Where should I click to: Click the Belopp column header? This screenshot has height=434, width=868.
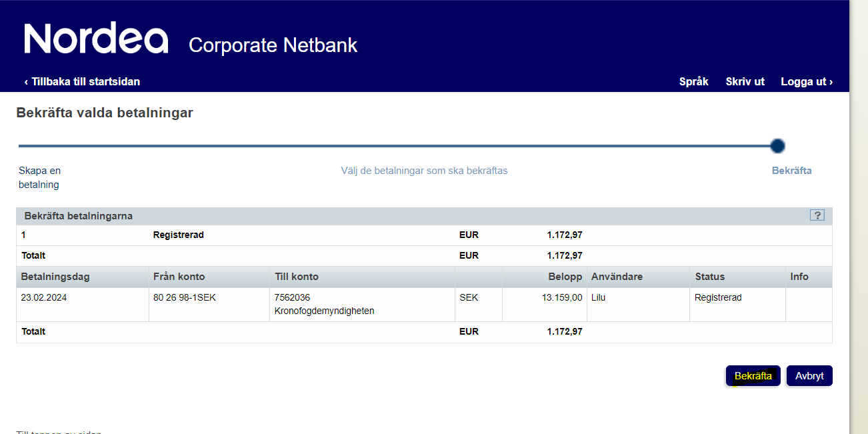tap(565, 277)
